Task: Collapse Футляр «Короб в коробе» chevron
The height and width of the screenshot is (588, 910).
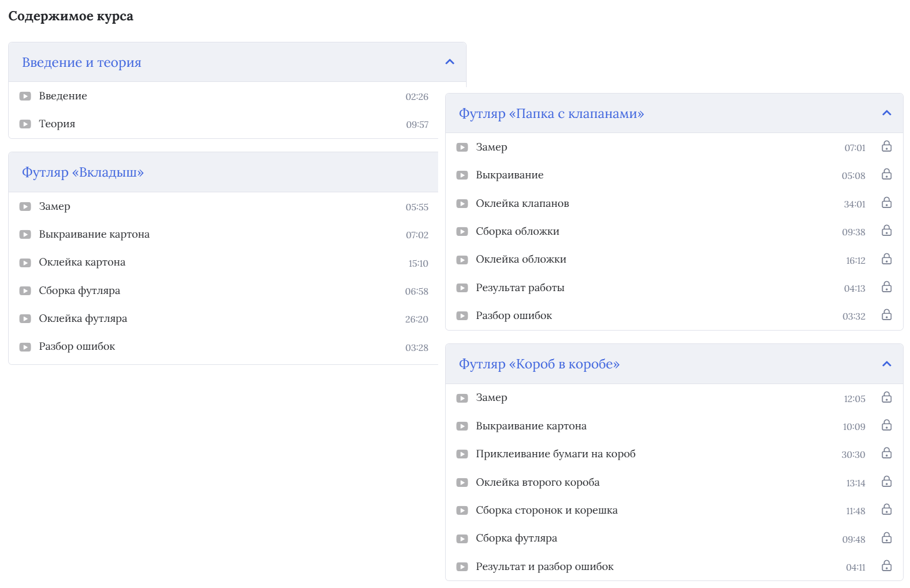Action: coord(886,364)
